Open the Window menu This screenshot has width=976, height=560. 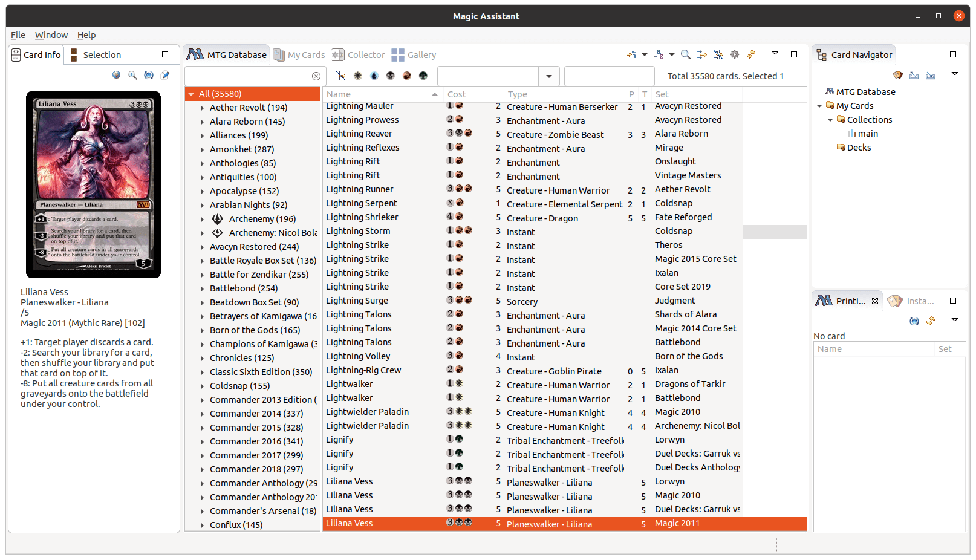click(51, 35)
